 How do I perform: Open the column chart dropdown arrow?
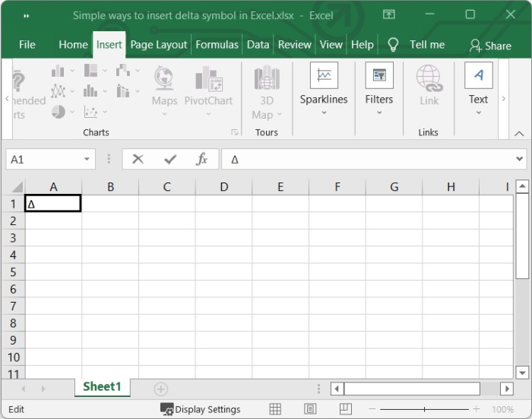[72, 71]
